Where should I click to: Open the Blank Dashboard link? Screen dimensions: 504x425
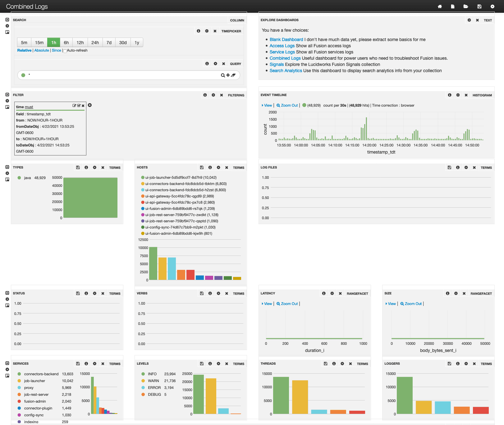tap(286, 39)
